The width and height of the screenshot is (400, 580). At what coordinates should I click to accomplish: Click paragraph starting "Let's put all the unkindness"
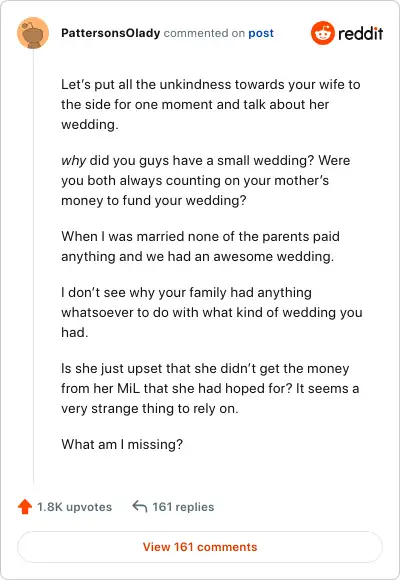[x=211, y=104]
